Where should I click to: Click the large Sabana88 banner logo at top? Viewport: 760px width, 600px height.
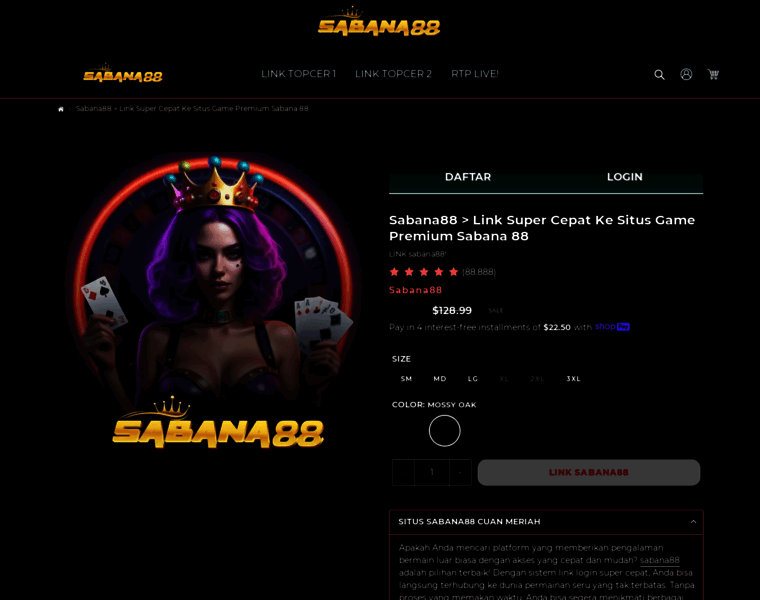coord(379,22)
